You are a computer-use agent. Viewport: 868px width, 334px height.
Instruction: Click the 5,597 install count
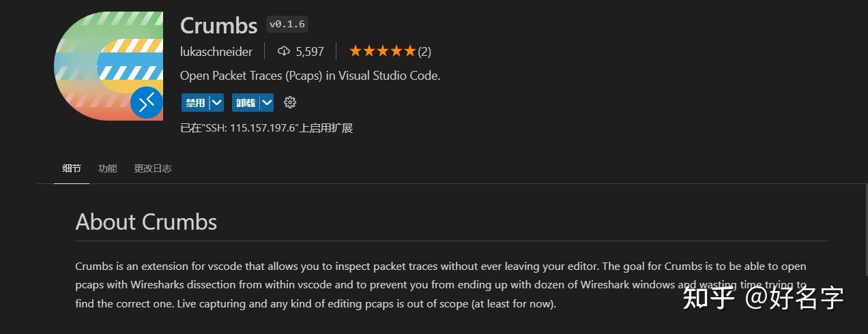[x=310, y=51]
